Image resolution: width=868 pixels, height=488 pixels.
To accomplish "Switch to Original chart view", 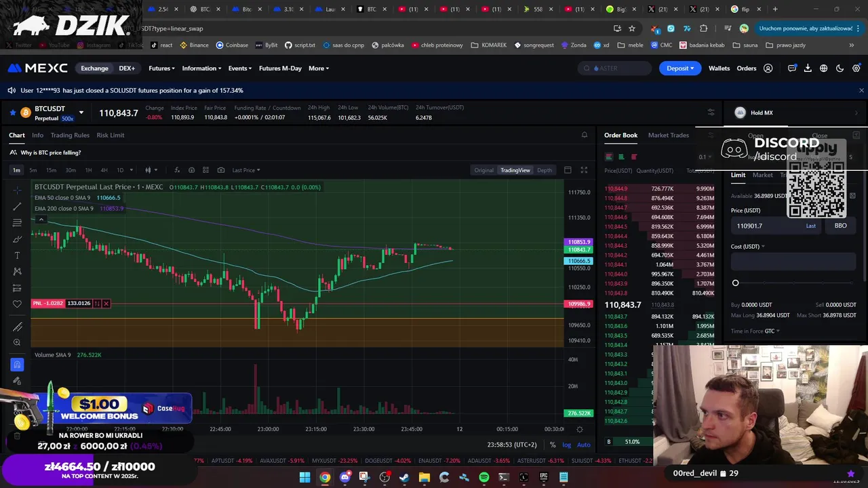I will (484, 170).
